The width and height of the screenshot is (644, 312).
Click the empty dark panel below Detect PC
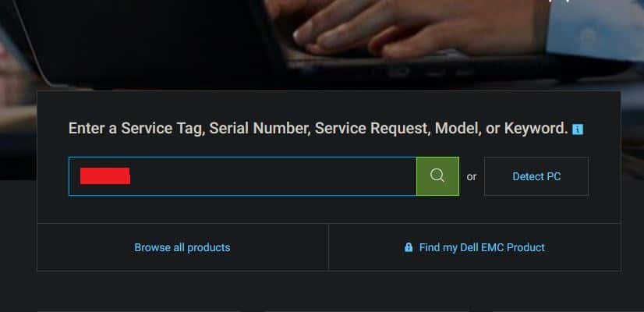pos(536,209)
